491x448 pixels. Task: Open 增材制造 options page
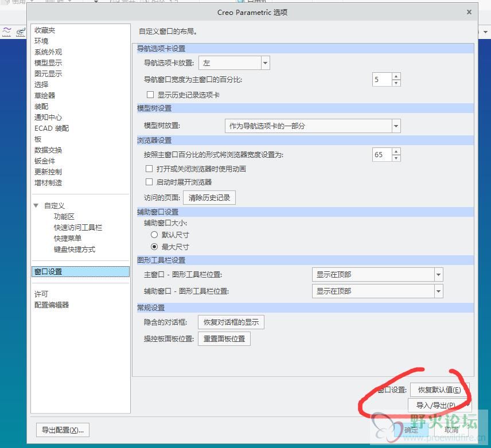pos(48,183)
